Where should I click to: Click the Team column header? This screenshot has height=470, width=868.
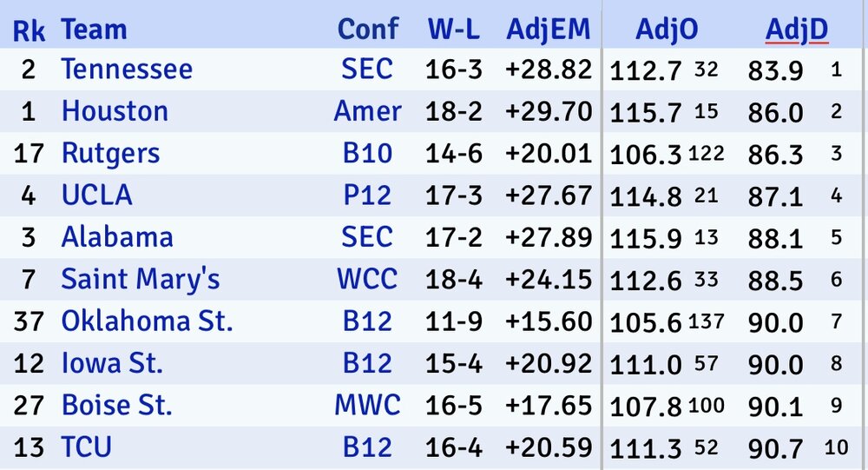pyautogui.click(x=94, y=31)
